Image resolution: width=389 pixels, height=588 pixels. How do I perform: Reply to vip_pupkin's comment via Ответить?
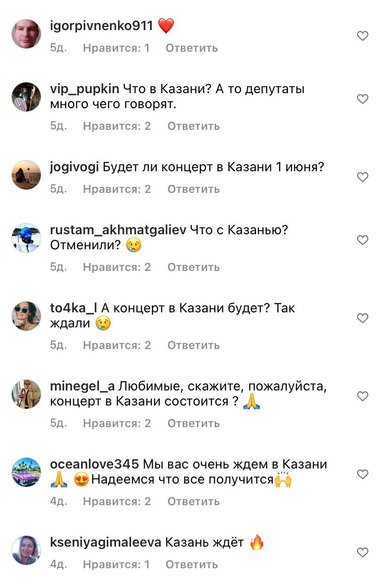[194, 126]
